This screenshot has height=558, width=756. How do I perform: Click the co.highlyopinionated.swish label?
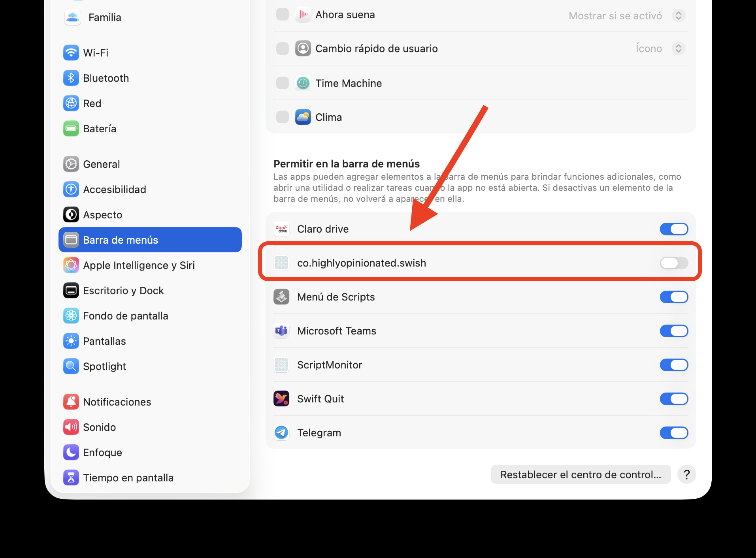(362, 263)
